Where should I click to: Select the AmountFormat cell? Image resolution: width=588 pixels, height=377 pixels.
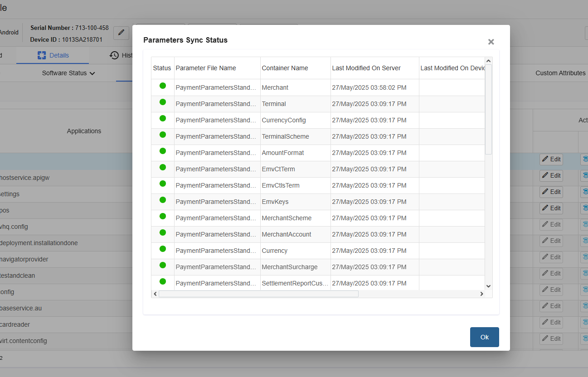click(296, 153)
